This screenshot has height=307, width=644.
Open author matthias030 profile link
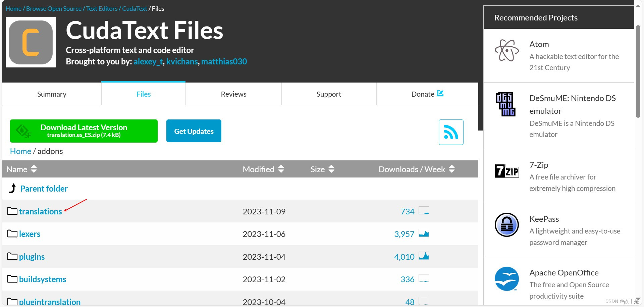[224, 62]
